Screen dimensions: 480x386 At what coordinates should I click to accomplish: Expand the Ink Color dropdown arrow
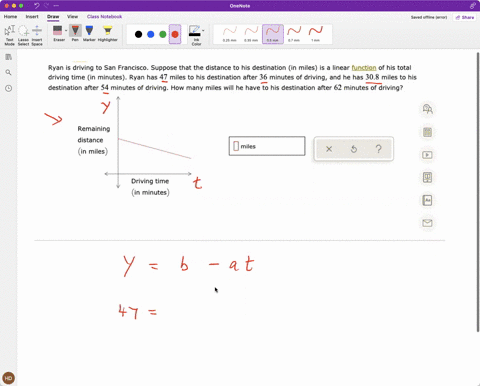[x=203, y=31]
